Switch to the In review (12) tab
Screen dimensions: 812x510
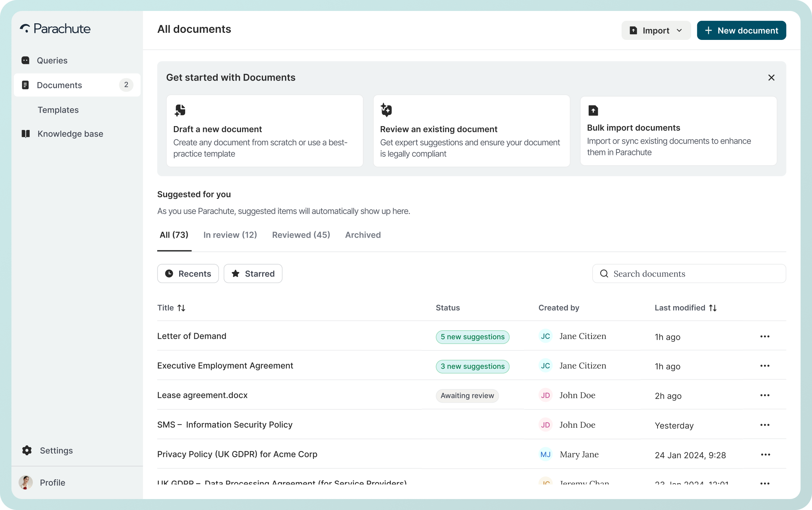click(230, 235)
